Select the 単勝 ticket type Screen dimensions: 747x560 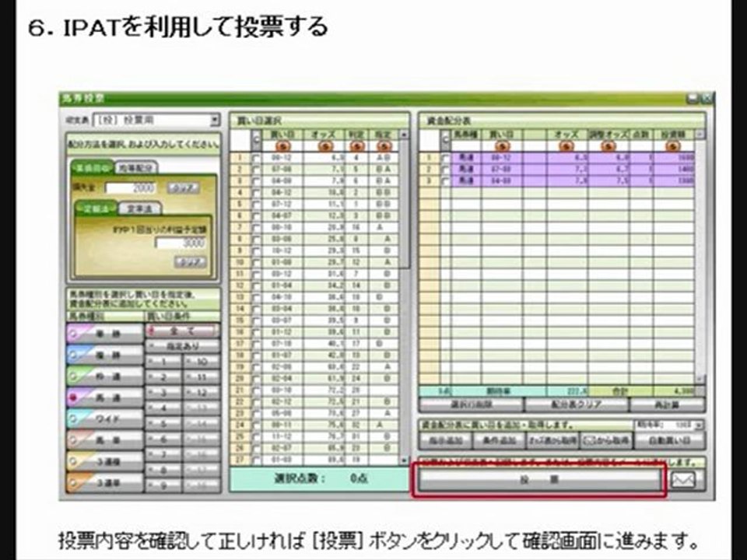coord(105,334)
